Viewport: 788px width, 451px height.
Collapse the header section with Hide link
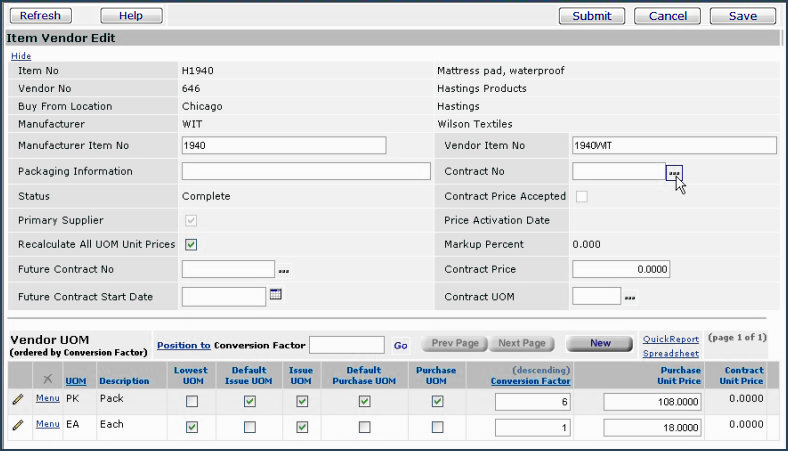pos(21,56)
